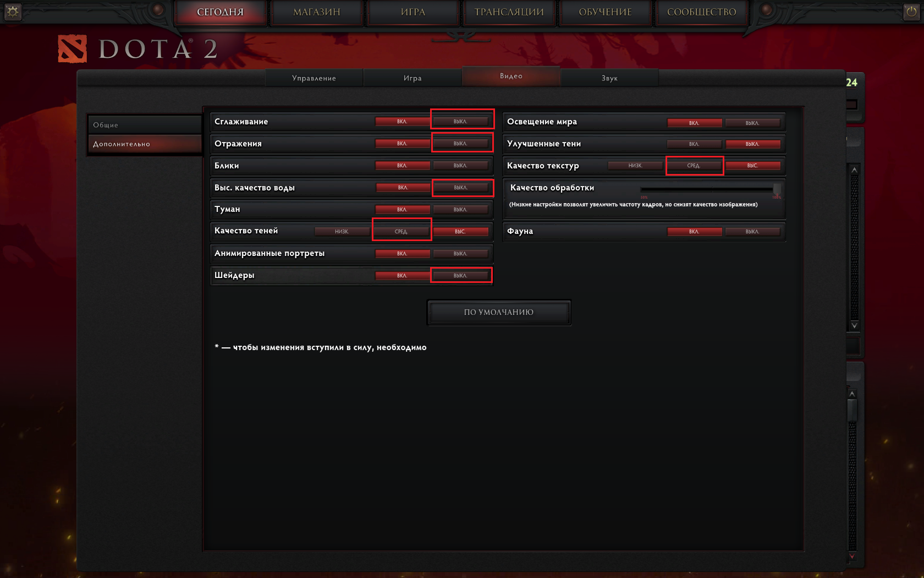Open settings gear icon in top-left corner
The image size is (924, 578).
[x=13, y=12]
